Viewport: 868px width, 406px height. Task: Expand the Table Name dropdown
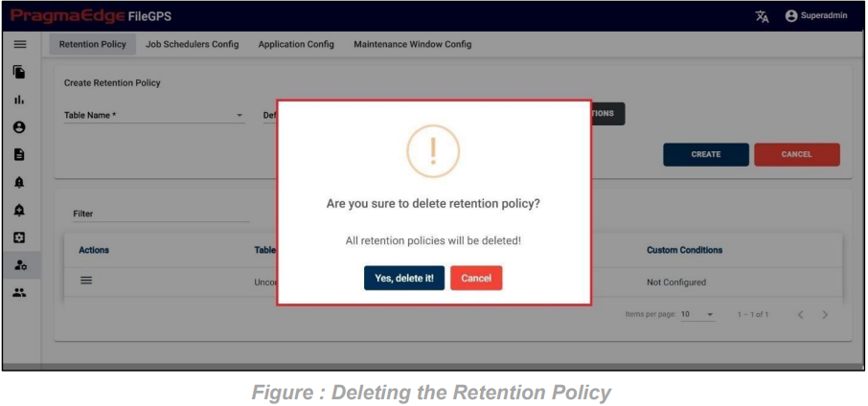(154, 116)
